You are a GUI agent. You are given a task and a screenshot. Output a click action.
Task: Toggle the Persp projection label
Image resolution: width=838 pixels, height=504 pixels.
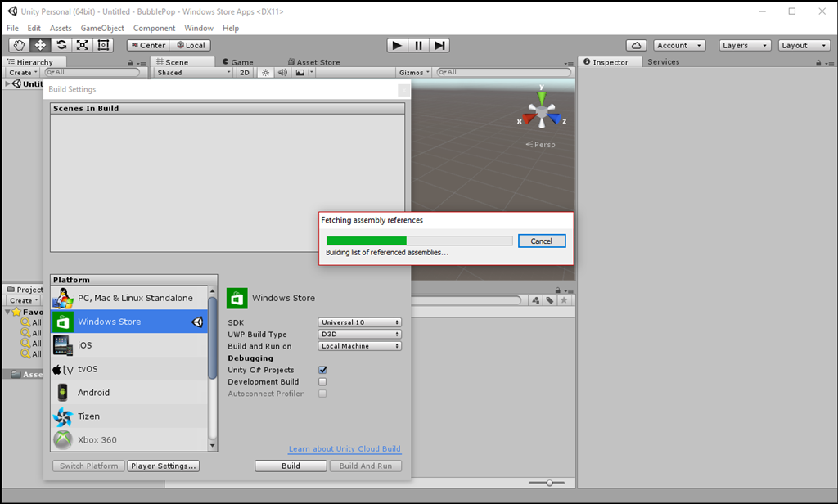point(540,144)
